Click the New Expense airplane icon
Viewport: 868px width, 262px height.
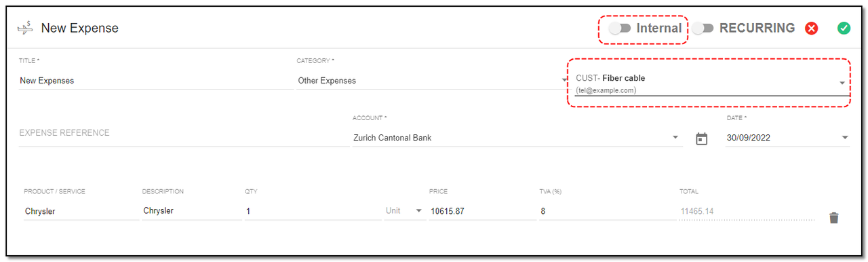pyautogui.click(x=25, y=29)
